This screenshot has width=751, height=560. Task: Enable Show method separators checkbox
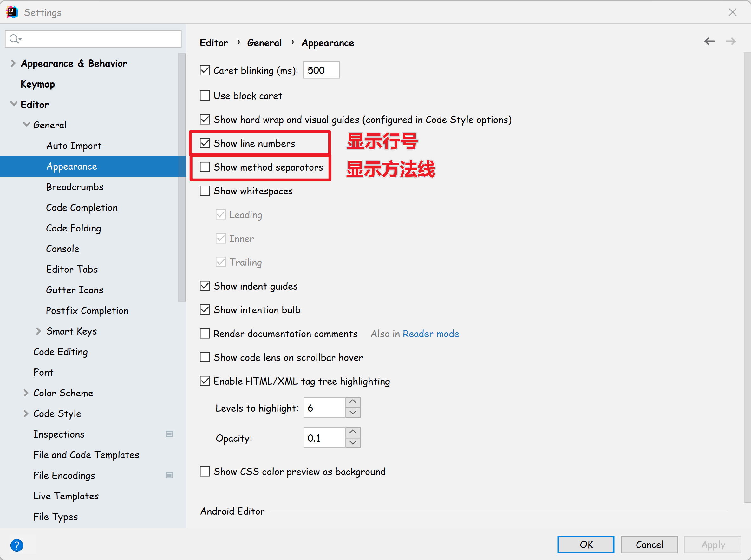205,167
